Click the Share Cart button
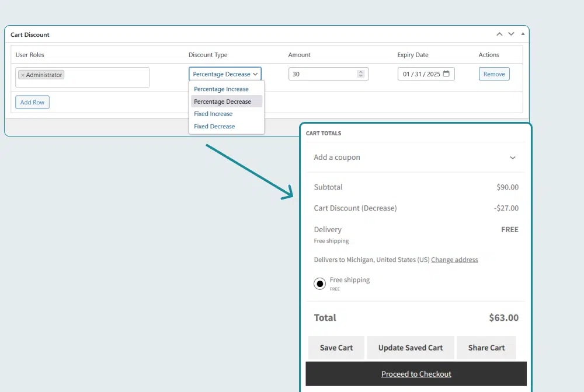 [486, 348]
